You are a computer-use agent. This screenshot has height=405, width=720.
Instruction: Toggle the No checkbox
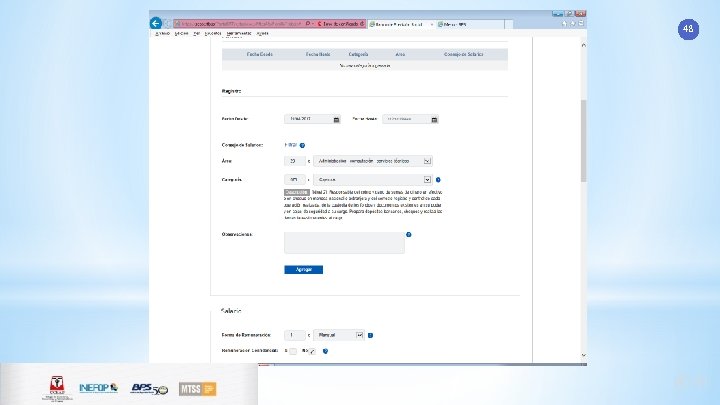tap(312, 351)
